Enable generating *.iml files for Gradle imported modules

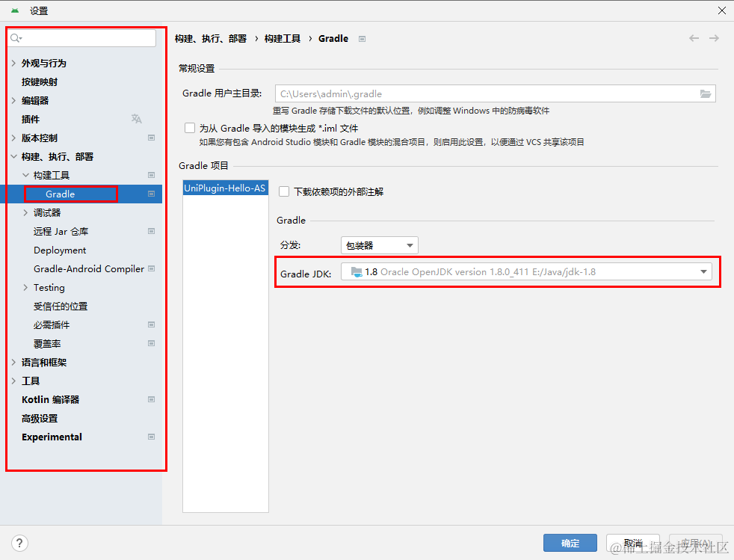[190, 127]
